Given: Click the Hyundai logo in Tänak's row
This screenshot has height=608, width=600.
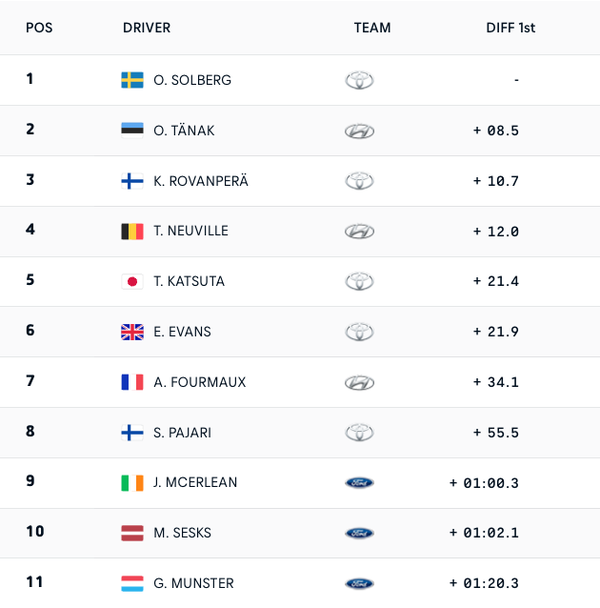Looking at the screenshot, I should tap(359, 131).
